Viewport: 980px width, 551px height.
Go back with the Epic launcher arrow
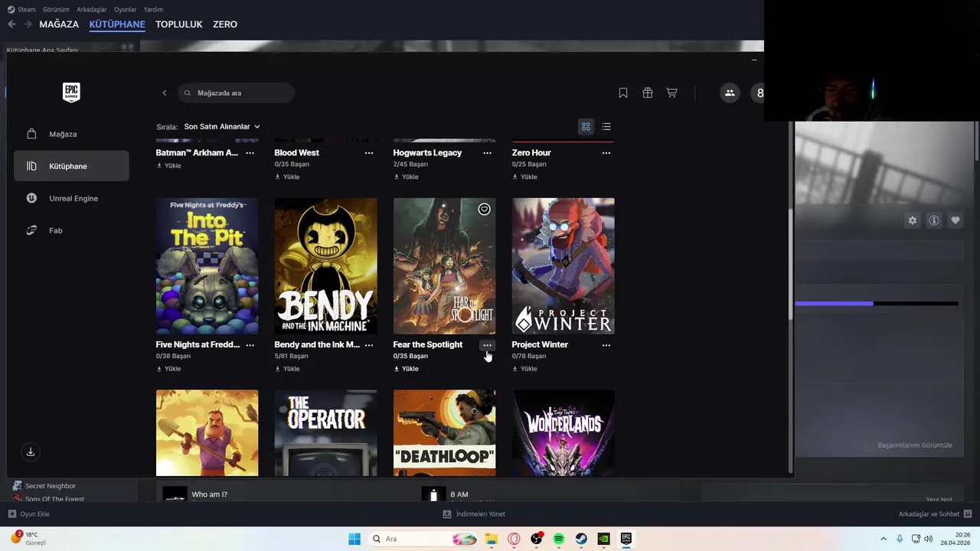tap(164, 93)
